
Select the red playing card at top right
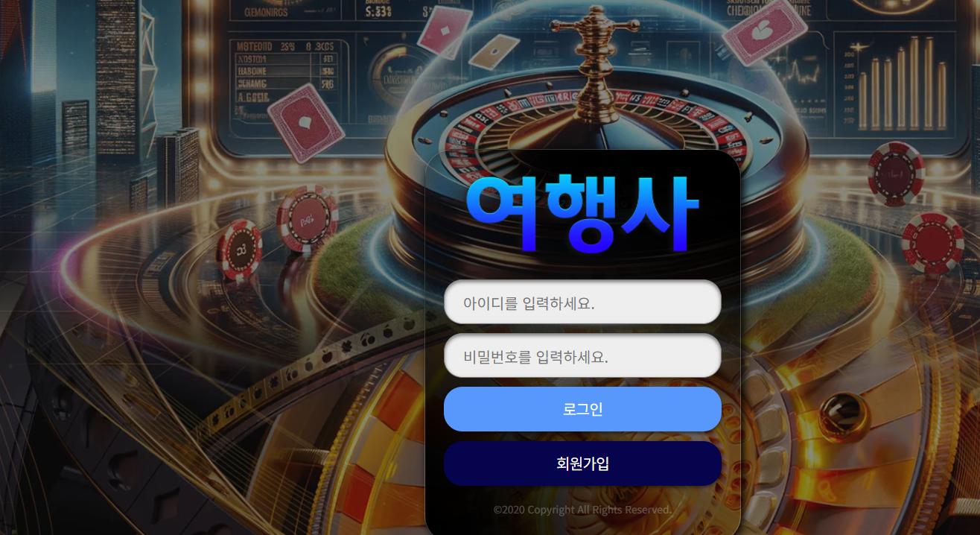[765, 31]
